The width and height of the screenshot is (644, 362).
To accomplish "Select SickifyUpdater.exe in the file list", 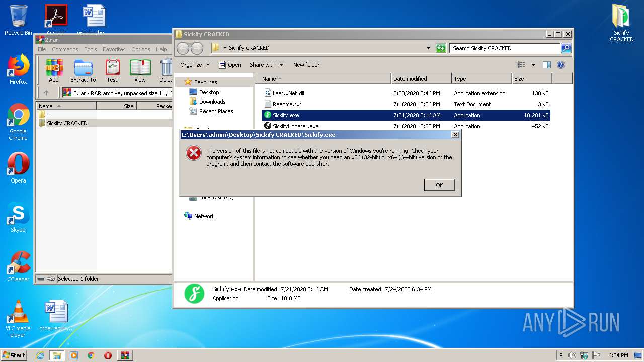I will tap(295, 126).
